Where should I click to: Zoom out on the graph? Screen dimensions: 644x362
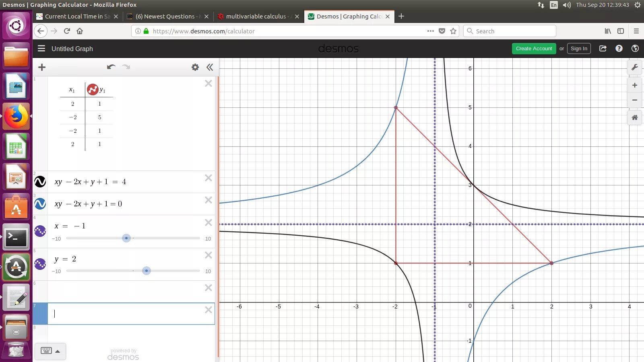click(635, 100)
